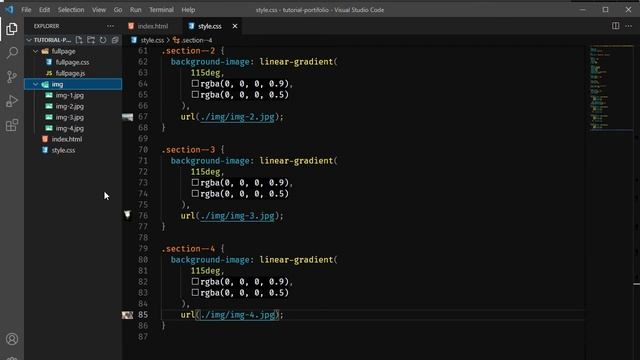
Task: Click the minimap code overview
Action: click(611, 88)
